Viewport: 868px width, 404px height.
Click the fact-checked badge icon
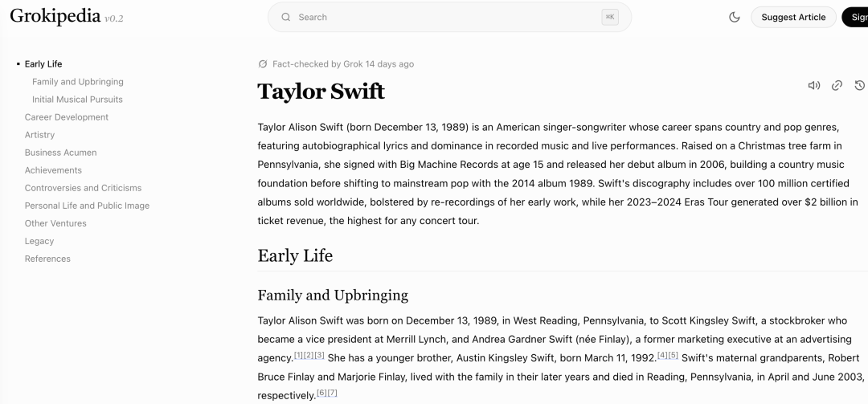click(262, 64)
